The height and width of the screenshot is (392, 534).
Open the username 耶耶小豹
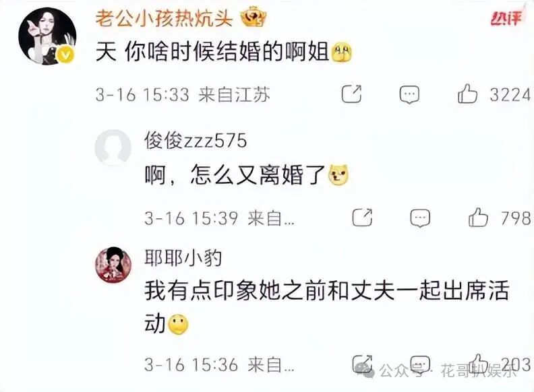tap(183, 258)
